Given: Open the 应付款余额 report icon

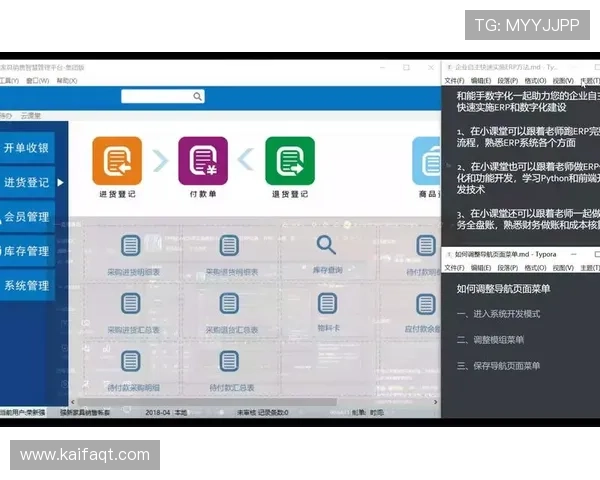Looking at the screenshot, I should pyautogui.click(x=426, y=304).
